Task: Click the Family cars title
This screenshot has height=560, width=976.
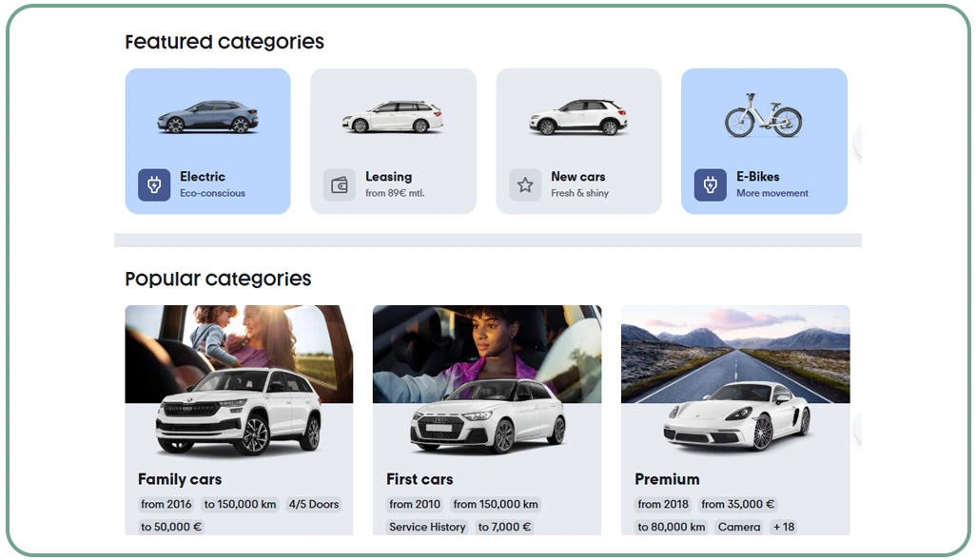Action: [x=180, y=479]
